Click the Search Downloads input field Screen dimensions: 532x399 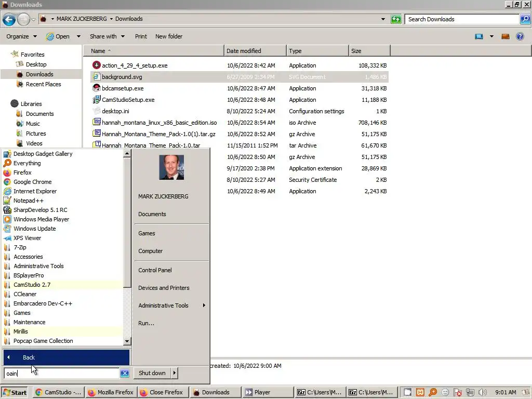(462, 19)
